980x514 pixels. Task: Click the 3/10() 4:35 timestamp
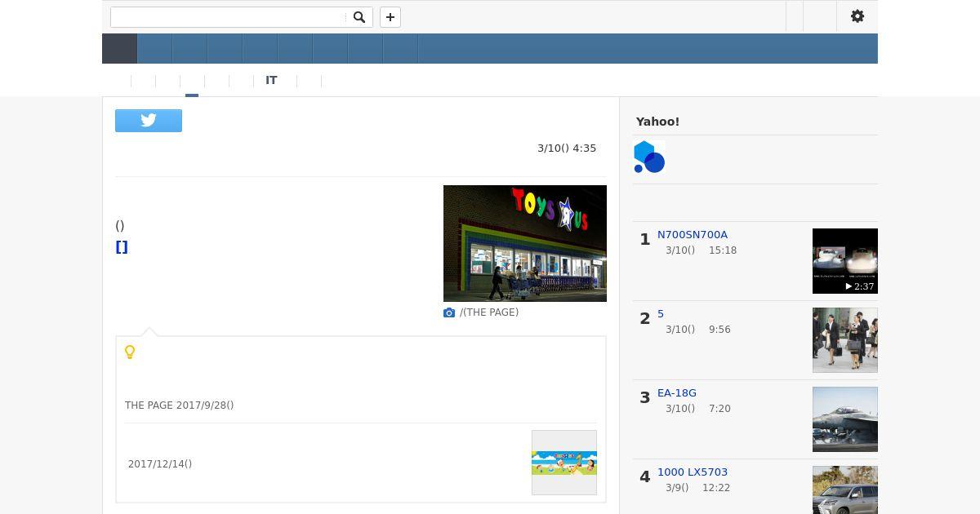click(567, 148)
